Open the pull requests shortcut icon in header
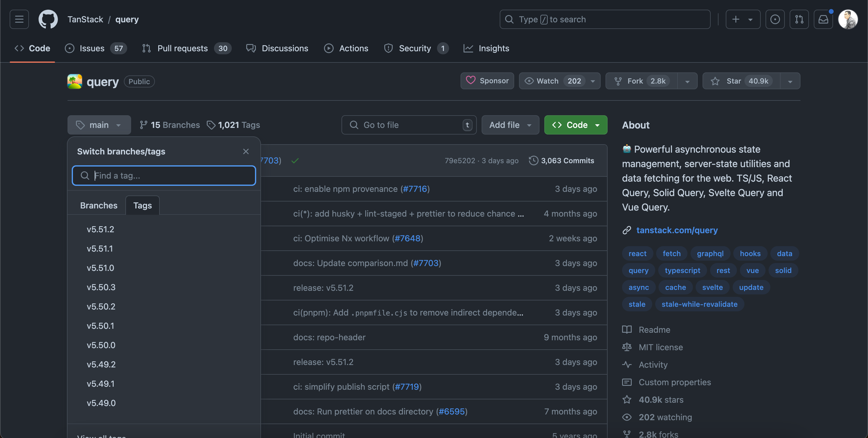The width and height of the screenshot is (868, 438). [799, 19]
